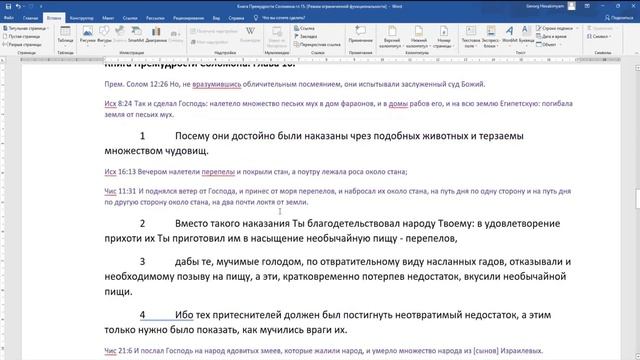Switch to the Mailings (Рассылки) tab
The width and height of the screenshot is (640, 360).
155,18
